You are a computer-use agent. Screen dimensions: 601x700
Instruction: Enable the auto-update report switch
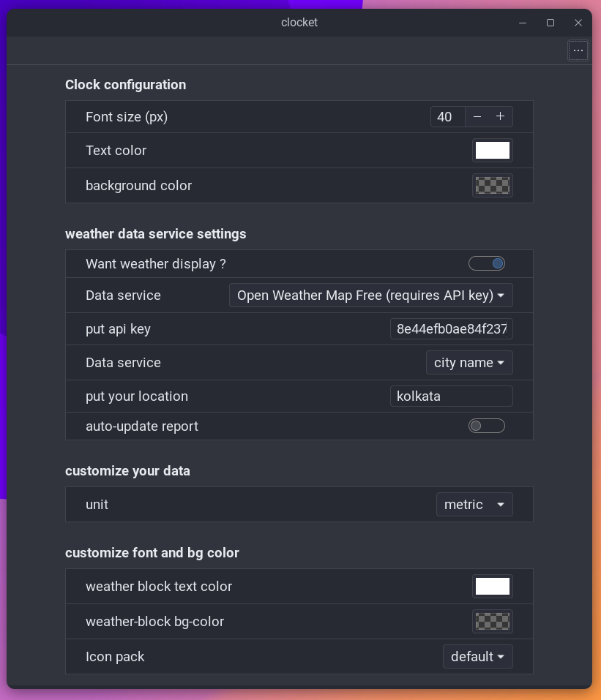487,426
